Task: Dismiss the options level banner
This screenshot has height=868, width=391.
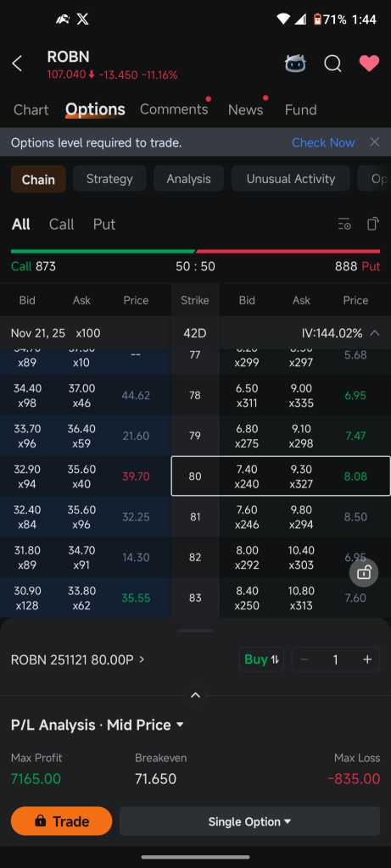Action: [375, 142]
